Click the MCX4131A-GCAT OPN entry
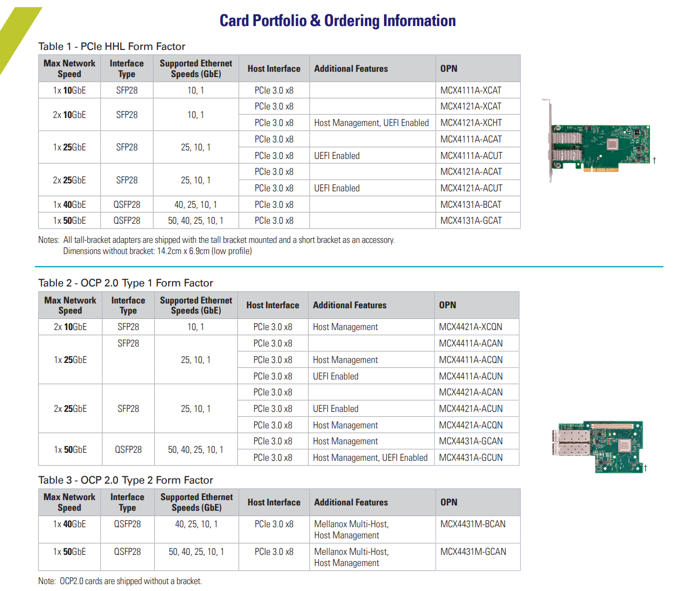 click(471, 221)
